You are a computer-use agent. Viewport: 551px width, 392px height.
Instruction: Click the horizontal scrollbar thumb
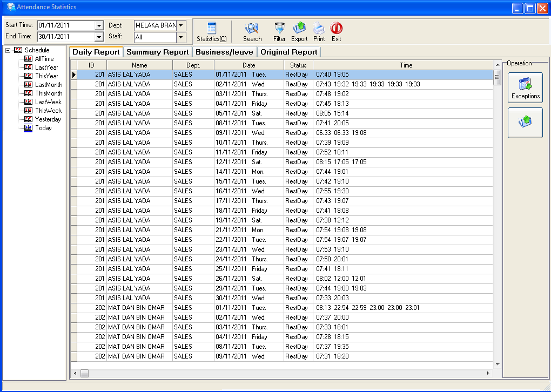pyautogui.click(x=84, y=374)
